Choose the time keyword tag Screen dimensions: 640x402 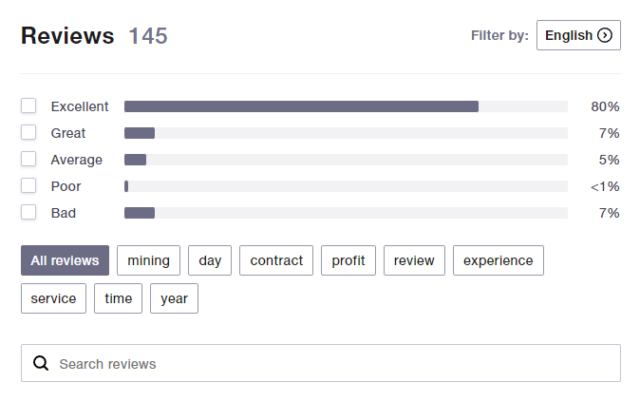118,298
